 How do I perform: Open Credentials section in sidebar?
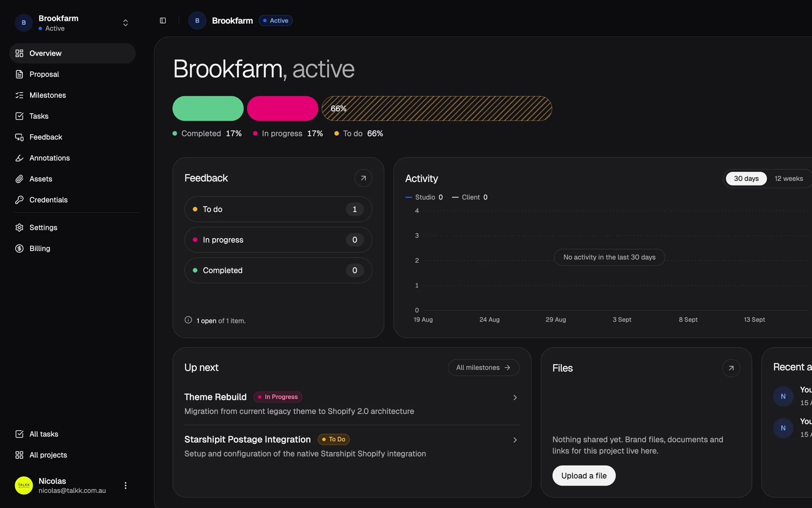72,200
